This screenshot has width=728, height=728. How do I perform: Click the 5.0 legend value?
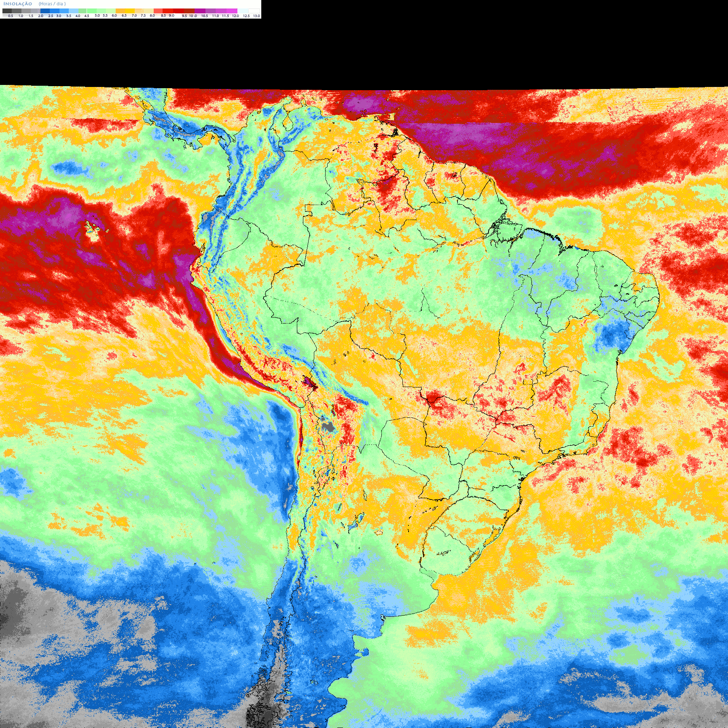coord(97,15)
